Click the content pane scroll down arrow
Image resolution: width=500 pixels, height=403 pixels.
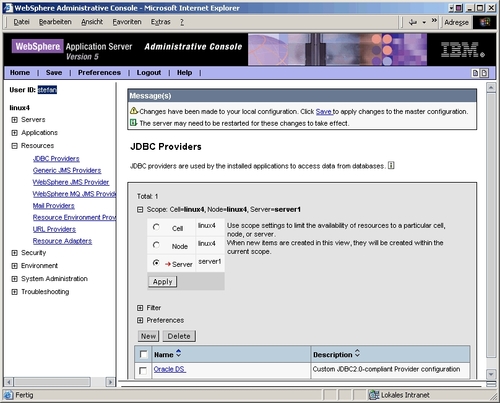491,374
